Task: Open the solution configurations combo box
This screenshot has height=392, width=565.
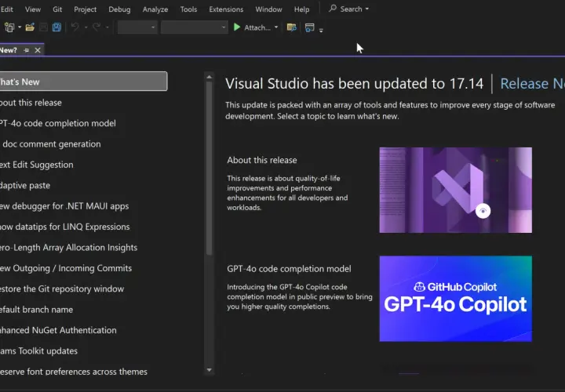Action: tap(137, 27)
